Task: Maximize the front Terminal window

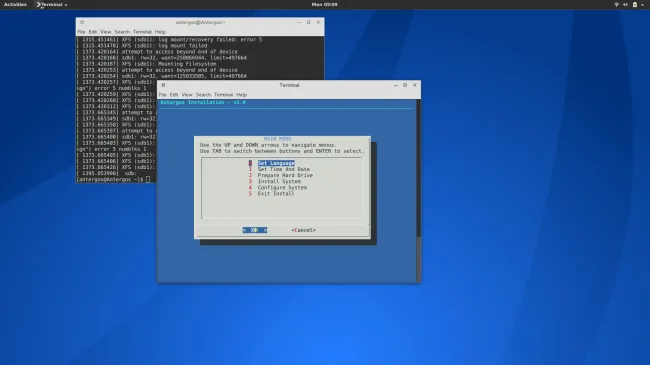Action: coord(405,85)
